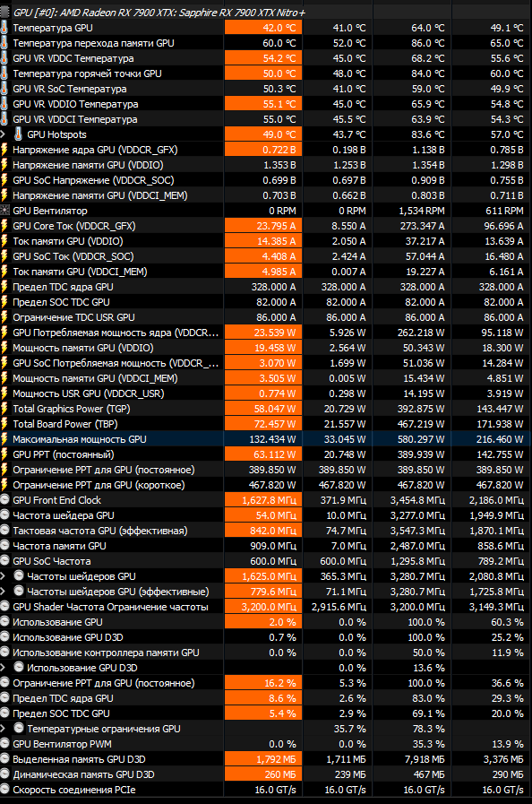The height and width of the screenshot is (804, 532).
Task: Click lightning icon of Напряжение ядра GPU (VDDCR_GFX)
Action: click(x=4, y=150)
